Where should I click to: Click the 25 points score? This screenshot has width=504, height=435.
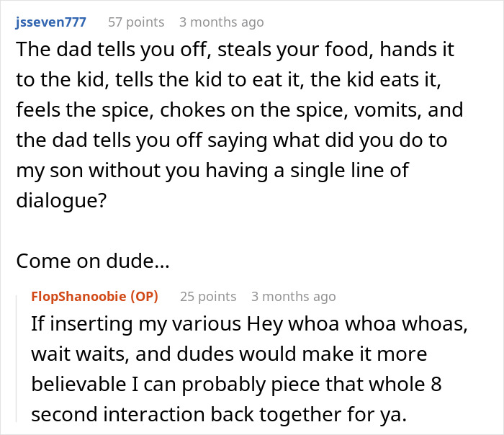[207, 296]
